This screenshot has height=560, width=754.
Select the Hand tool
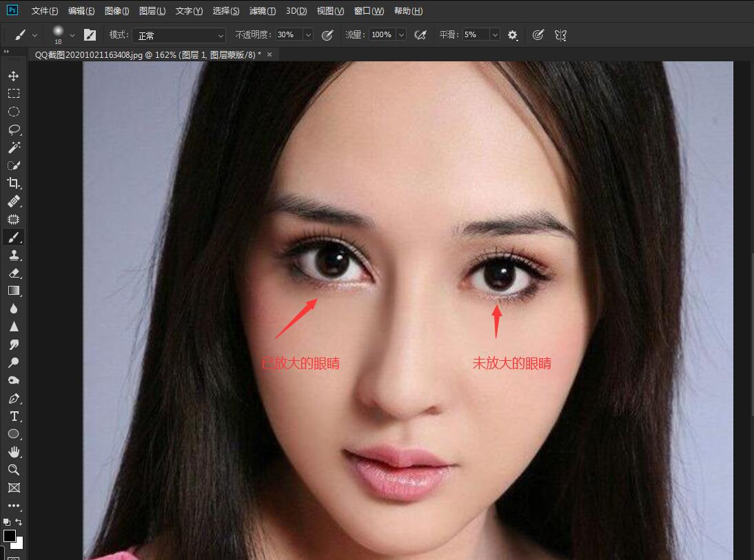pyautogui.click(x=14, y=452)
